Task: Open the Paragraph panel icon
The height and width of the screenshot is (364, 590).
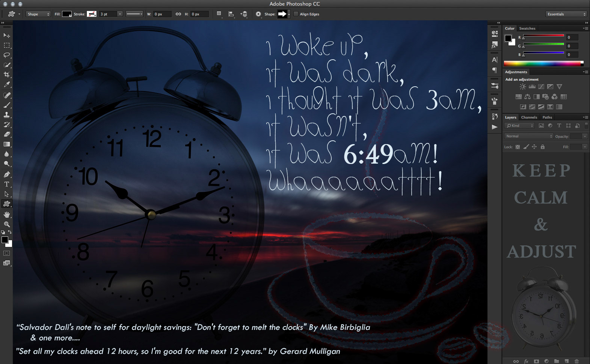Action: tap(495, 70)
